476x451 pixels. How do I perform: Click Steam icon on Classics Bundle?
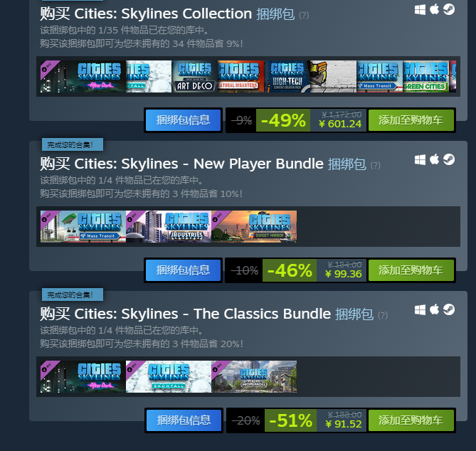point(449,309)
